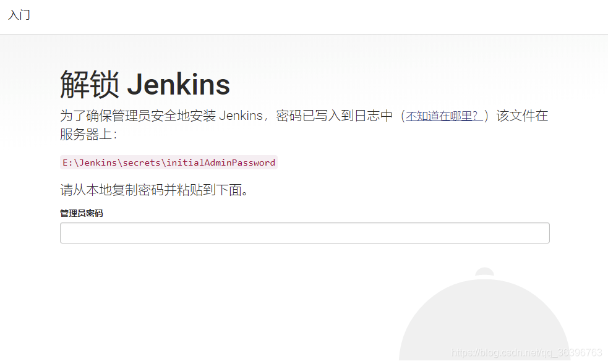Open the "不知道在哪里?" help link
This screenshot has width=608, height=364.
pyautogui.click(x=444, y=116)
